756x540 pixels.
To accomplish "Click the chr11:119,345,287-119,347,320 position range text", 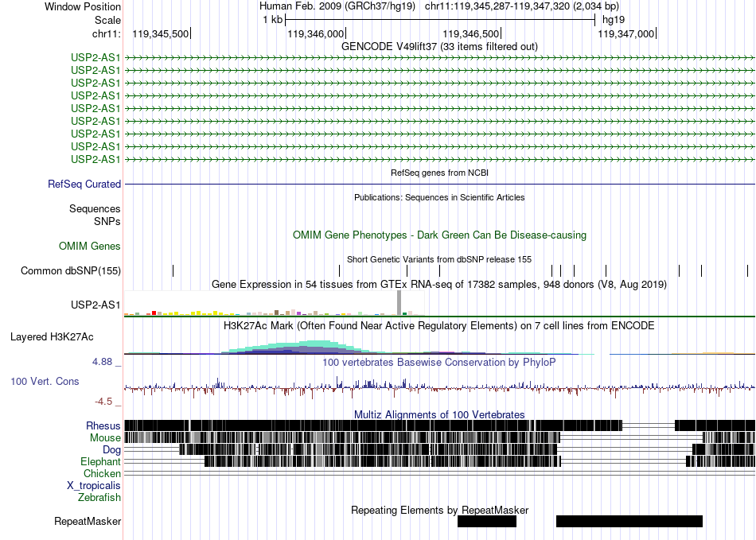I will (522, 6).
